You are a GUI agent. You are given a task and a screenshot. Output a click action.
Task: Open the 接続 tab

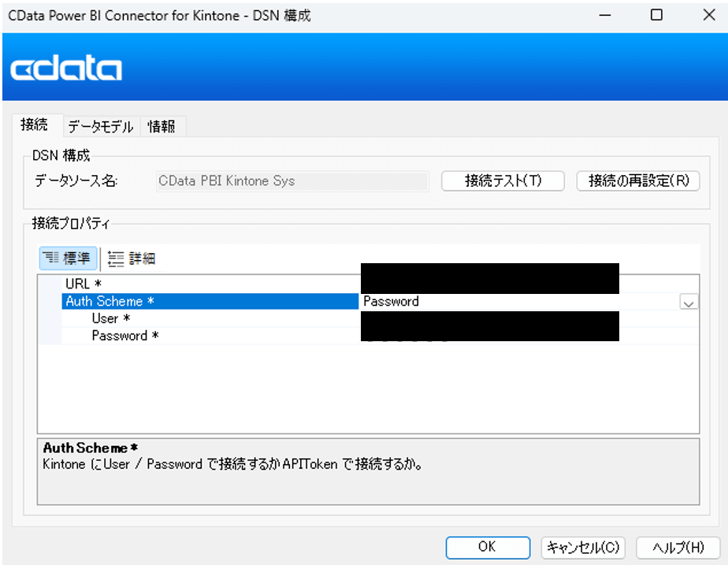click(x=34, y=125)
